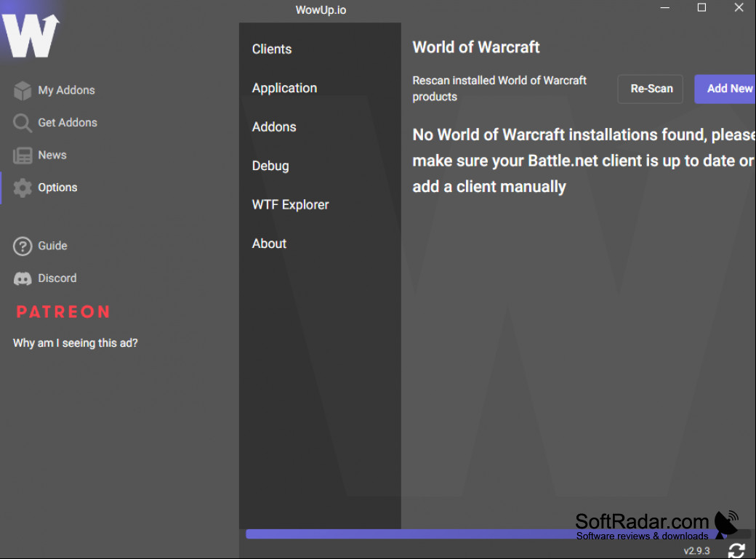Image resolution: width=756 pixels, height=559 pixels.
Task: Show the About tab
Action: 269,244
